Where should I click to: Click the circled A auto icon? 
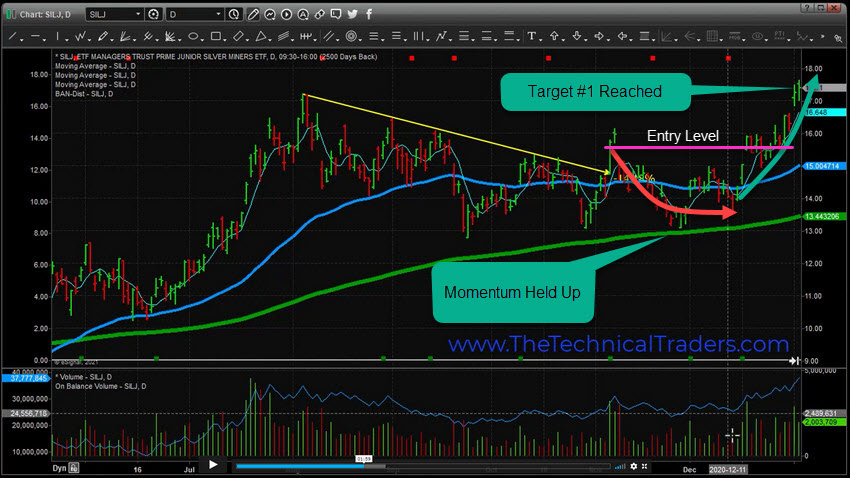pos(303,15)
